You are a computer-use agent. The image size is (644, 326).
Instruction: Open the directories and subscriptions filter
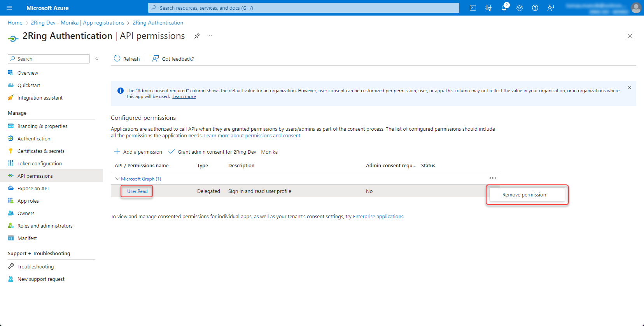(x=488, y=8)
